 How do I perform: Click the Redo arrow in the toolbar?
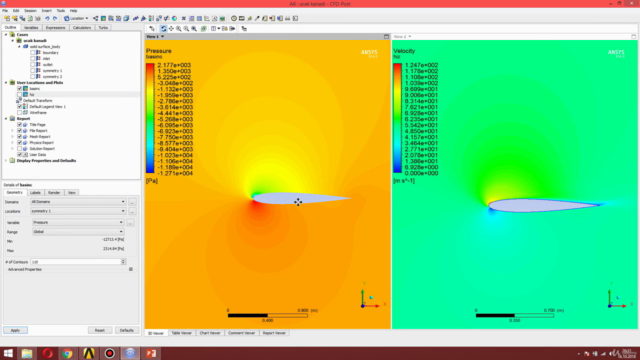pyautogui.click(x=55, y=18)
